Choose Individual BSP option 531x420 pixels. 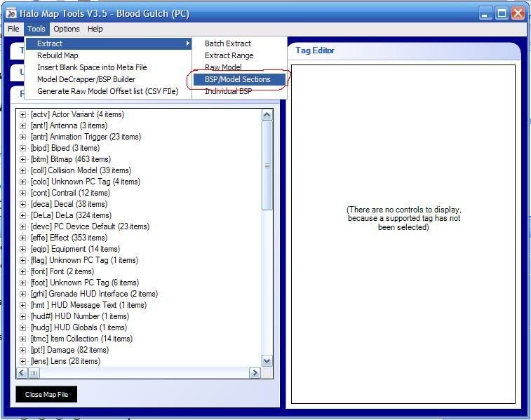(239, 91)
